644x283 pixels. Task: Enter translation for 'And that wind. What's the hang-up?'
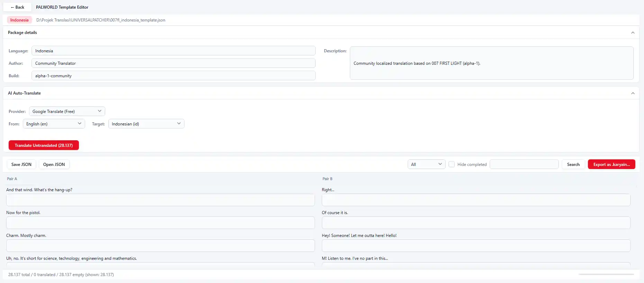tap(161, 200)
